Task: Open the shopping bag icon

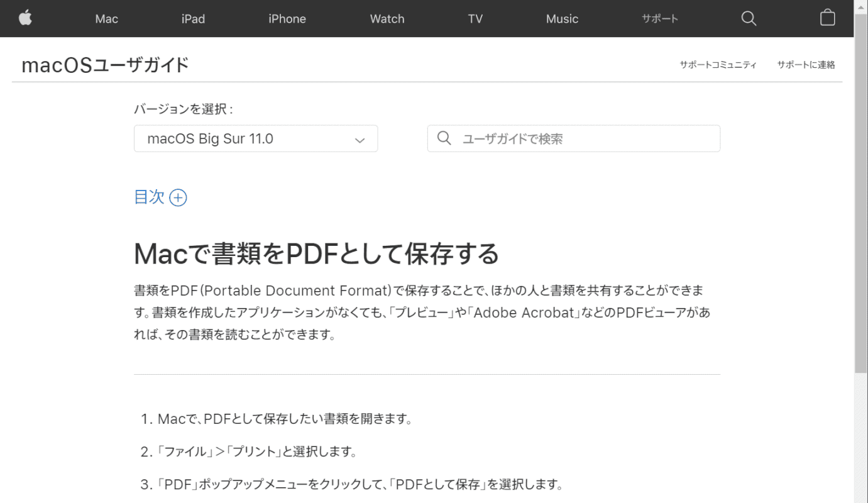Action: click(x=828, y=18)
